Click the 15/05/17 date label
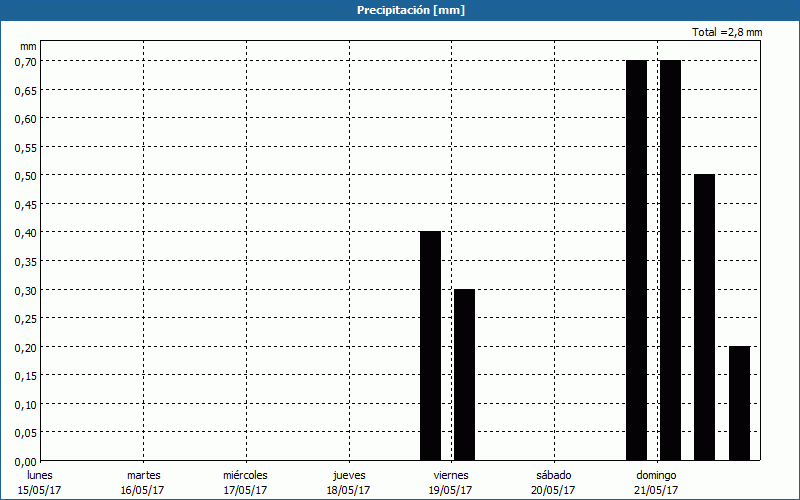 point(41,490)
